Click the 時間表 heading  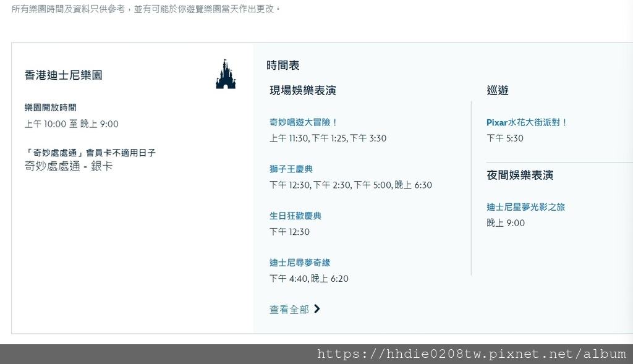coord(283,66)
